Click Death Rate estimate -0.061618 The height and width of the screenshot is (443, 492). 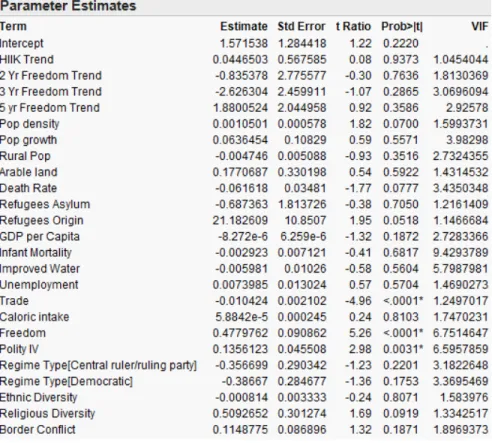click(x=241, y=188)
